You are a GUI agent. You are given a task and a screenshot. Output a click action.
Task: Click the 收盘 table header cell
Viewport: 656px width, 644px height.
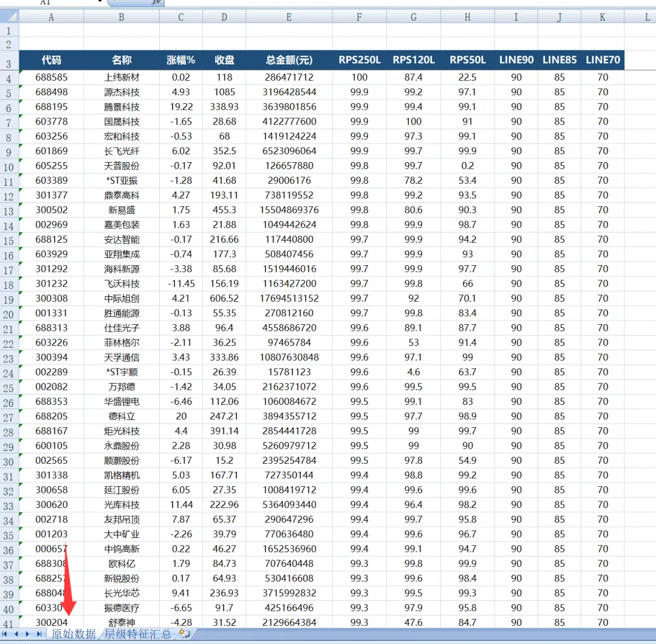pos(224,60)
